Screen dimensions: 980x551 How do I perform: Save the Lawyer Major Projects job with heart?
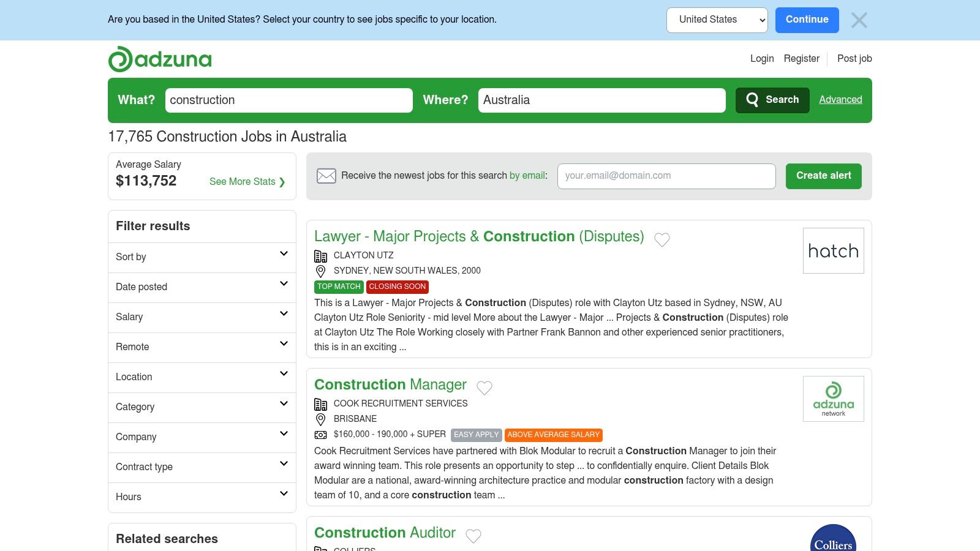pos(661,239)
